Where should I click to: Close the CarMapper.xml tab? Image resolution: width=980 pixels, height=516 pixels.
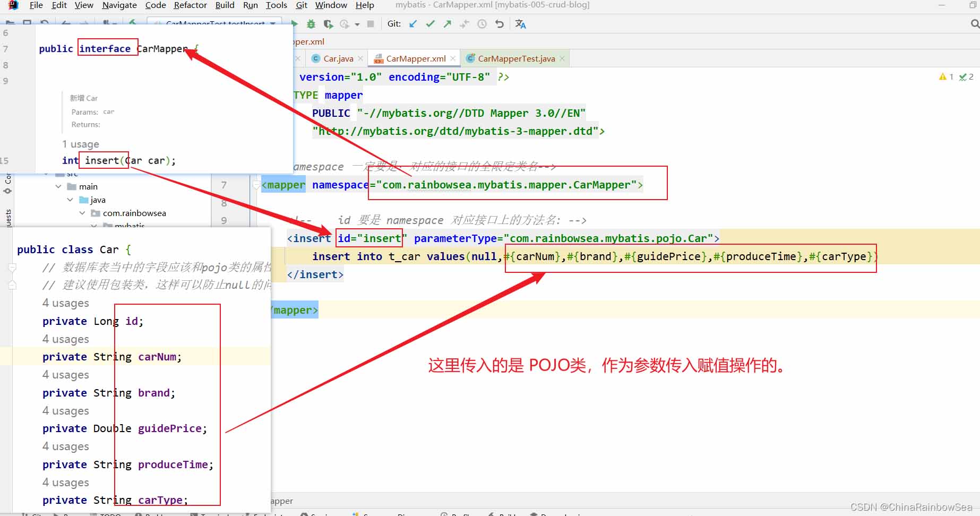tap(453, 58)
